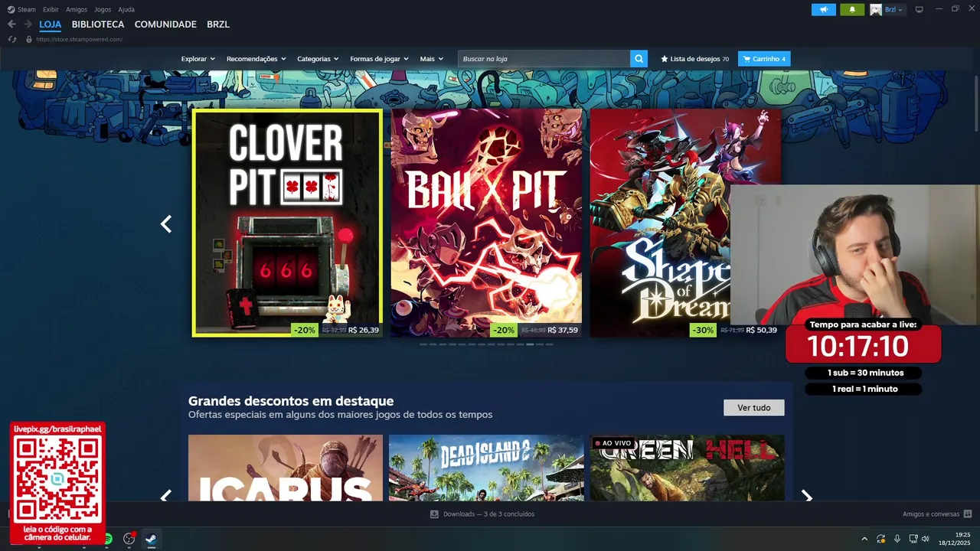Click the magnifier search button
980x551 pixels.
(639, 59)
